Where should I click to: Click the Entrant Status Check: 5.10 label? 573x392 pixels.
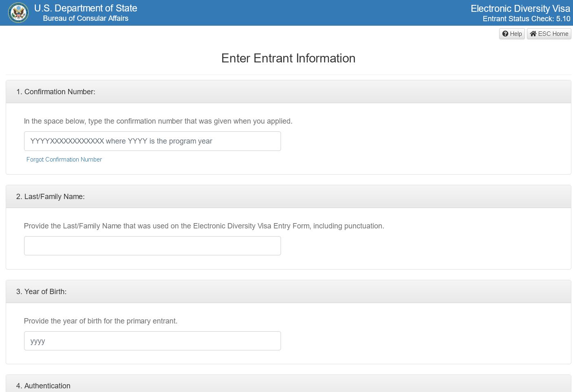point(526,19)
